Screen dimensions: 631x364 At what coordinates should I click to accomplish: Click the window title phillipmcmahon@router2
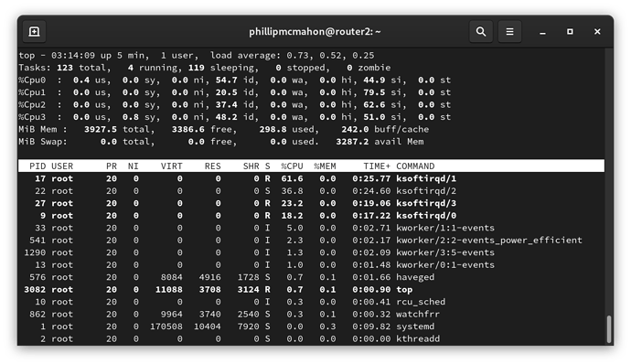click(315, 31)
